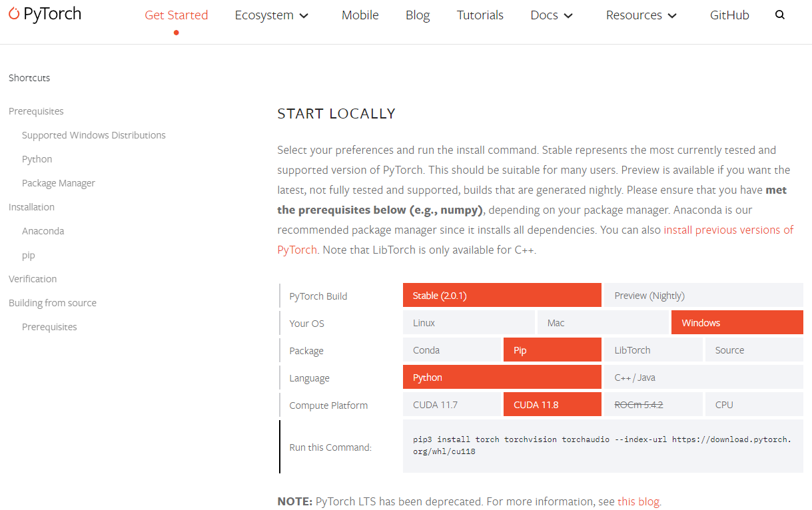This screenshot has width=812, height=510.
Task: Select the LibTorch package option
Action: 653,350
